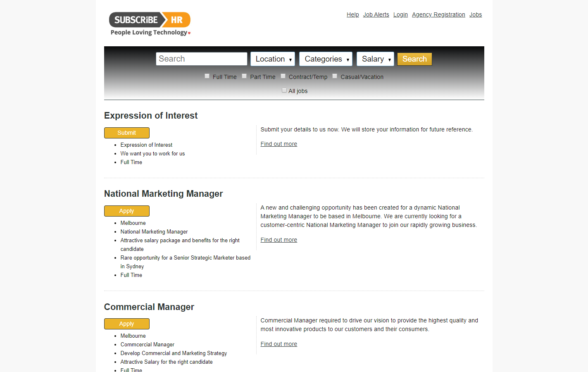This screenshot has width=588, height=372.
Task: Find out more about Expression of Interest
Action: (279, 143)
